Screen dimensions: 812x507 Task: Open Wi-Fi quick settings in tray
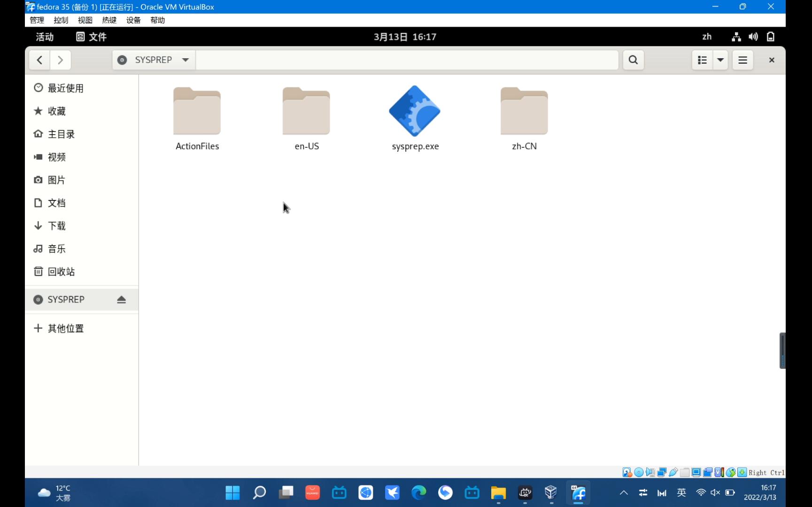click(701, 492)
